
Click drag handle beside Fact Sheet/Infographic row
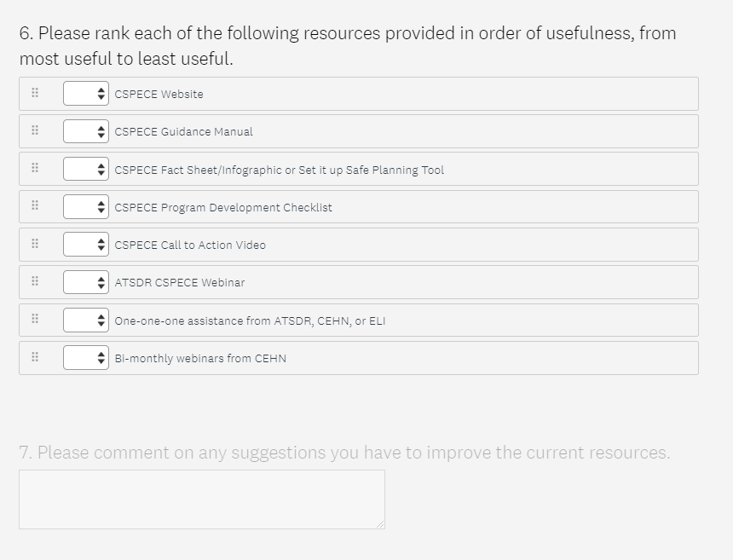35,168
